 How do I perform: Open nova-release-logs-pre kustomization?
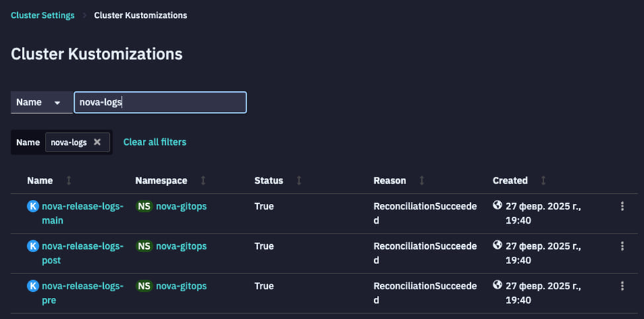[83, 293]
